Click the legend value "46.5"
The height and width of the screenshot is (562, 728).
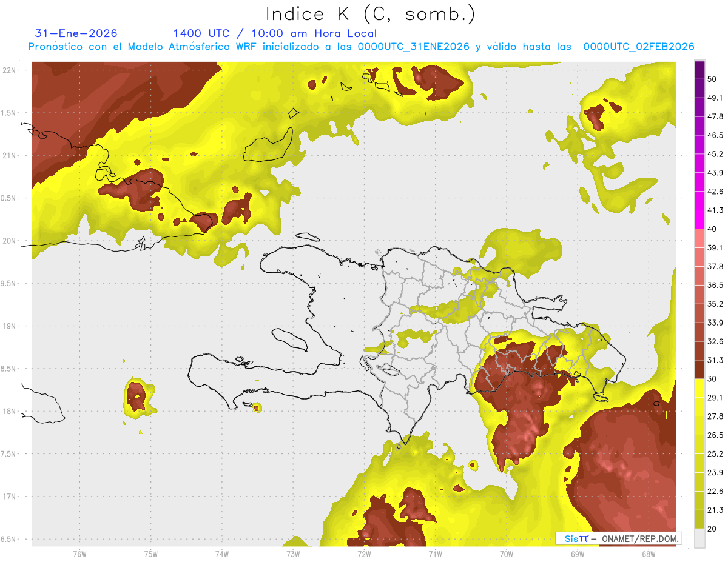(x=715, y=135)
